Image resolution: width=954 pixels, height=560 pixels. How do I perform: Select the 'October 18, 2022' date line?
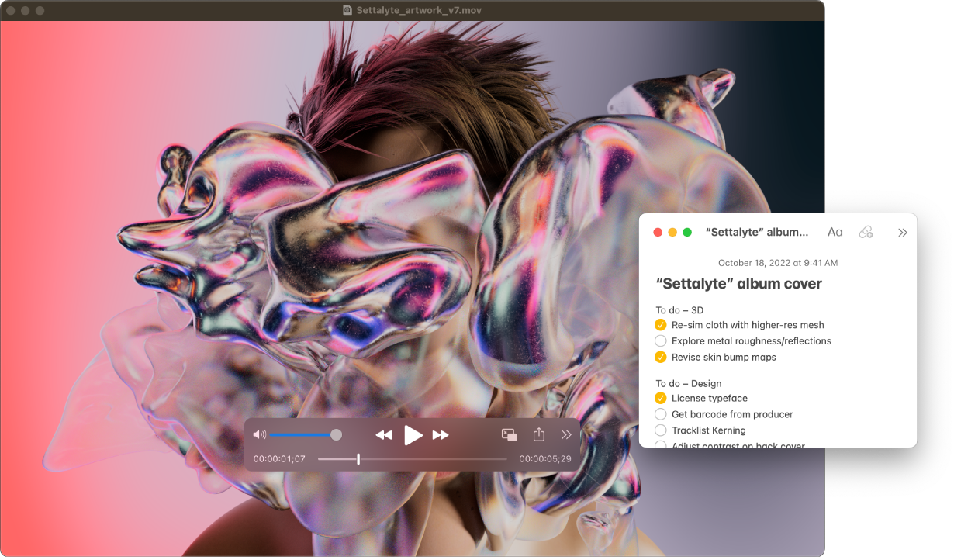click(778, 263)
